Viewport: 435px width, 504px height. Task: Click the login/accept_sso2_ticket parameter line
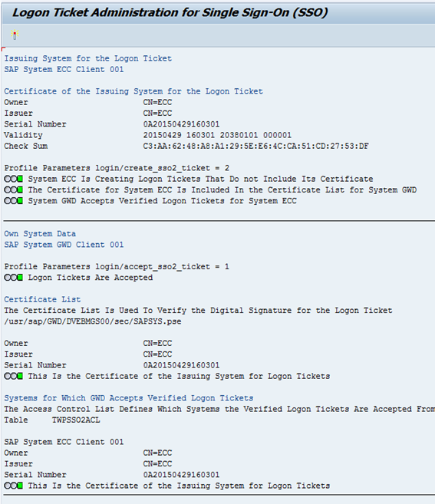(x=117, y=267)
